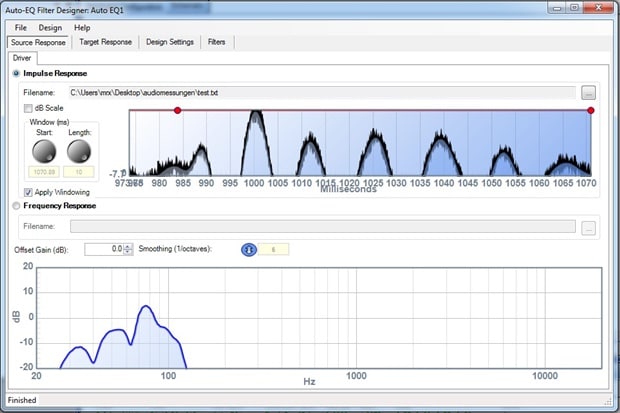Open the Design menu
Screen dimensions: 620x413
50,28
